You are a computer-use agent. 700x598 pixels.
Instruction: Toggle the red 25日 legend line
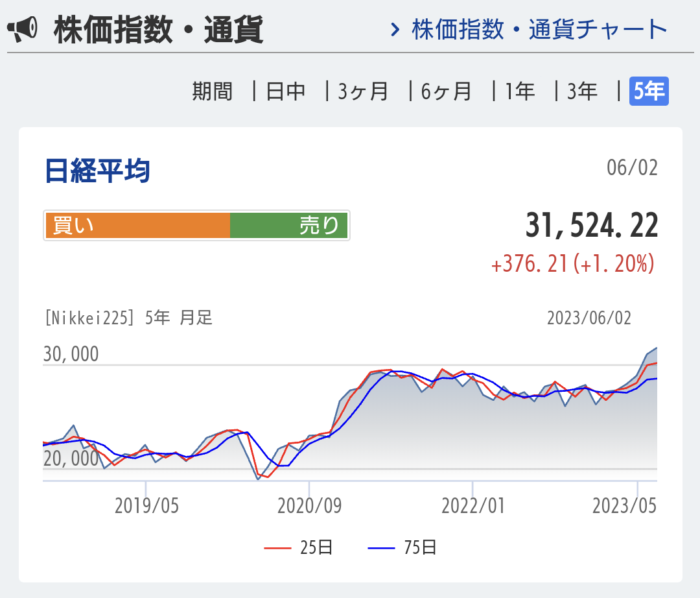pyautogui.click(x=299, y=548)
